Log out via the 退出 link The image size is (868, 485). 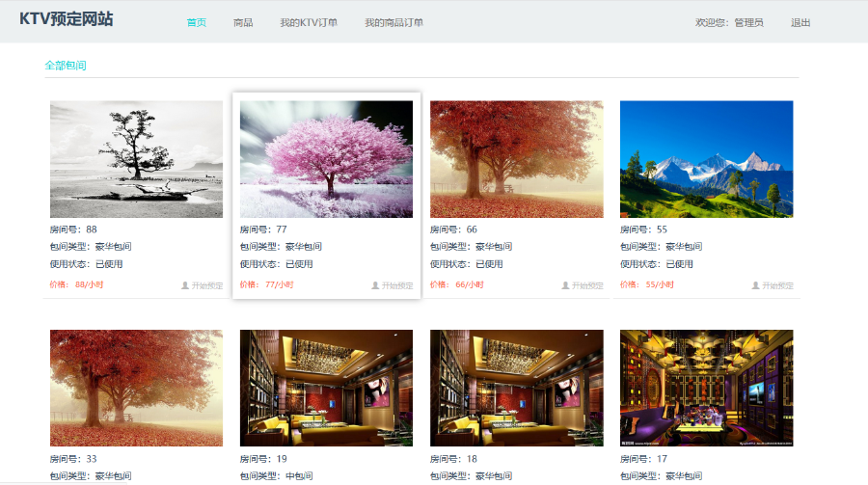coord(800,23)
